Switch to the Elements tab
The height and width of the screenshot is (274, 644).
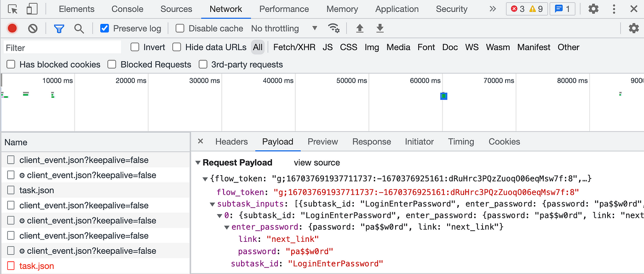[x=76, y=9]
